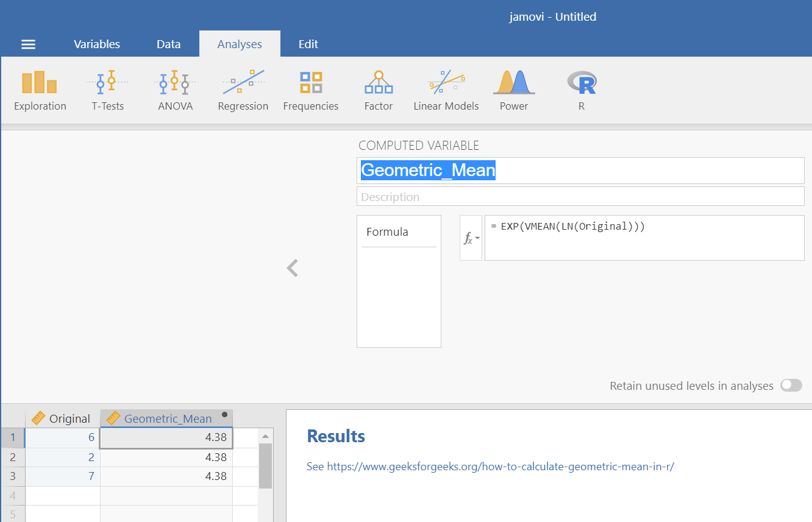Select the Original column header
Screen dimensions: 812x522
(62, 418)
